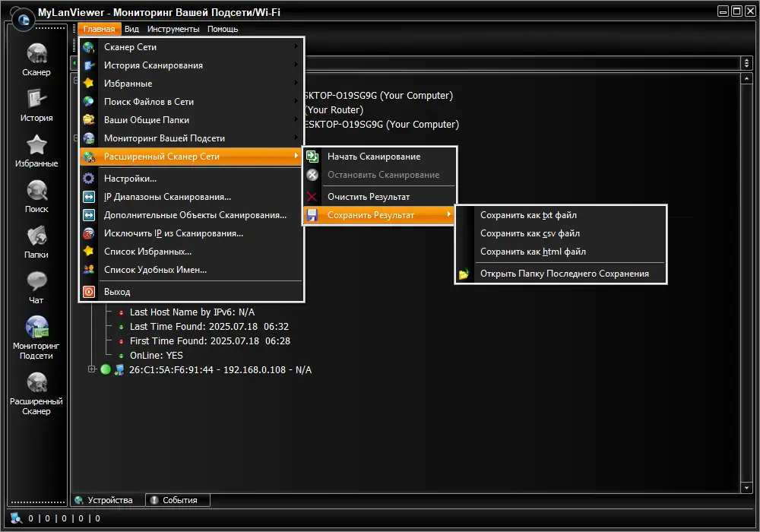Click the green online indicator of 192.168.0.108

pyautogui.click(x=106, y=369)
